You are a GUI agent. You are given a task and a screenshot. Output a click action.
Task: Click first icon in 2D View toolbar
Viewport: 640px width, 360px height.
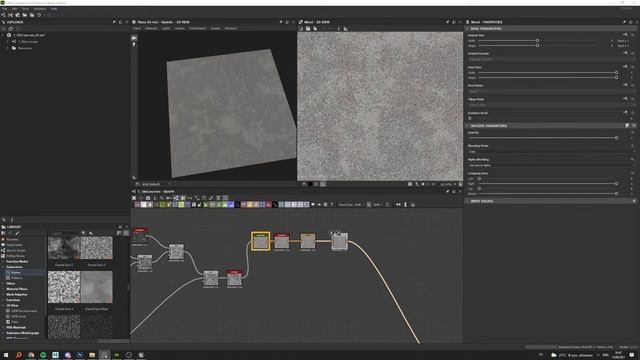tap(301, 29)
